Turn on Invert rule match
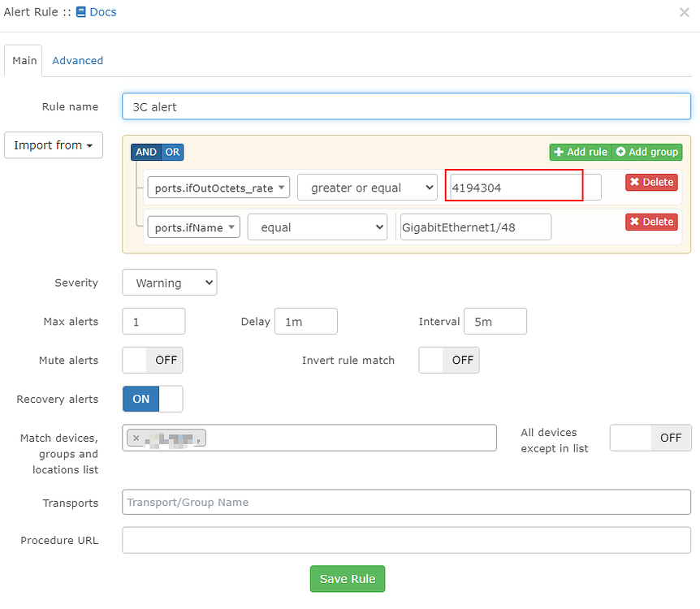This screenshot has width=700, height=609. point(448,360)
